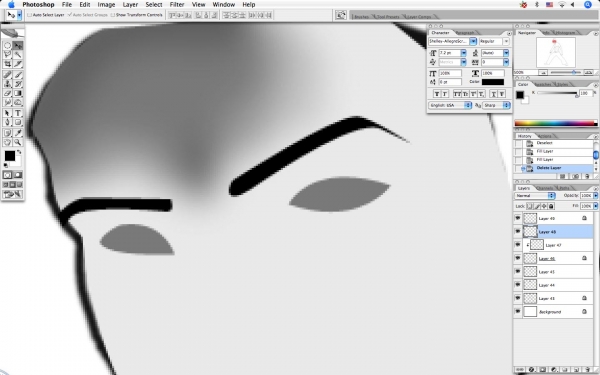Open the Image menu
The image size is (600, 375).
click(x=106, y=5)
